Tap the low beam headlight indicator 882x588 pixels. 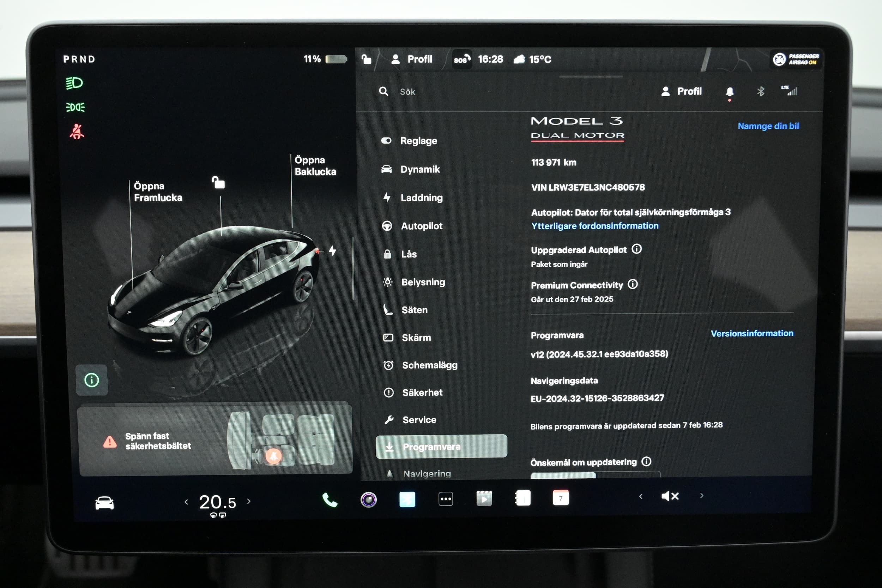pos(74,83)
